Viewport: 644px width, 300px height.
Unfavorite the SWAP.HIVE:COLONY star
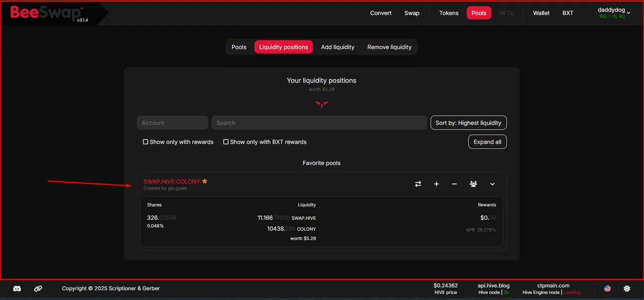pos(205,181)
